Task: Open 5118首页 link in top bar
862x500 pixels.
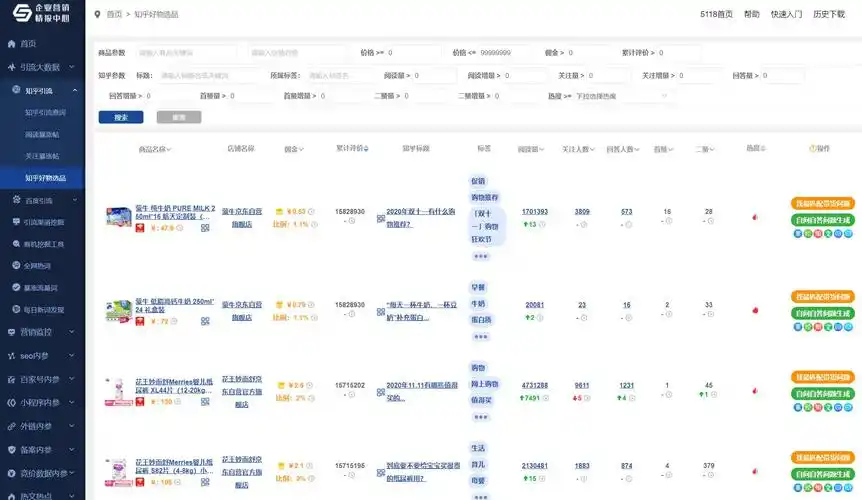Action: 716,14
